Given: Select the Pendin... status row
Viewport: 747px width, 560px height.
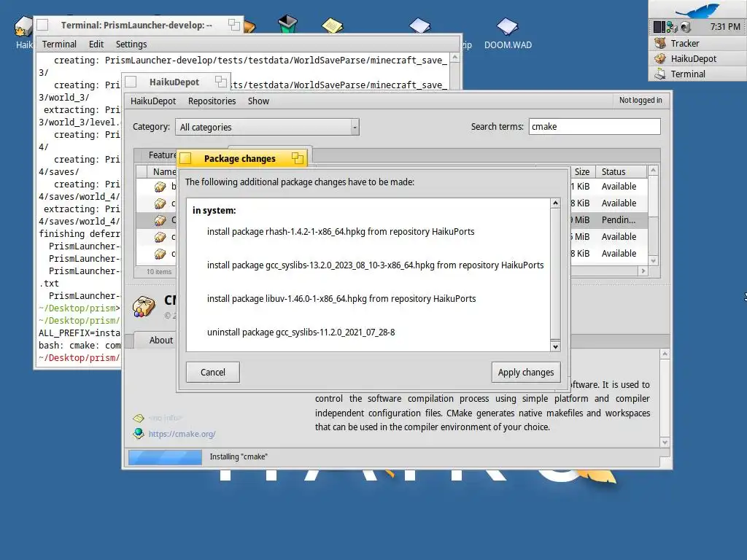Looking at the screenshot, I should pyautogui.click(x=619, y=220).
